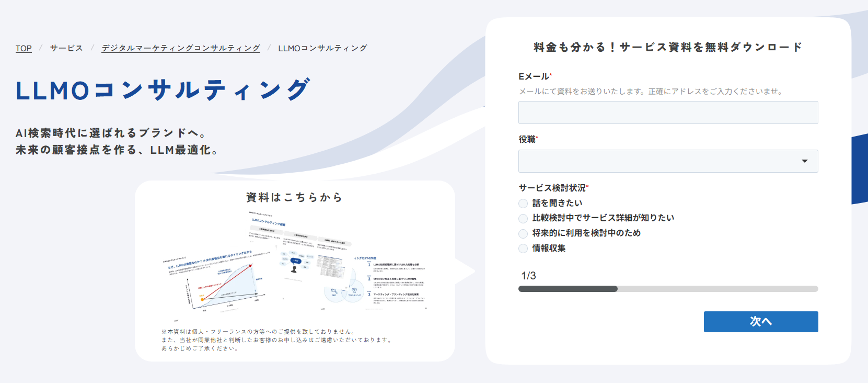This screenshot has width=868, height=383.
Task: Click the サービス breadcrumb item
Action: point(66,48)
